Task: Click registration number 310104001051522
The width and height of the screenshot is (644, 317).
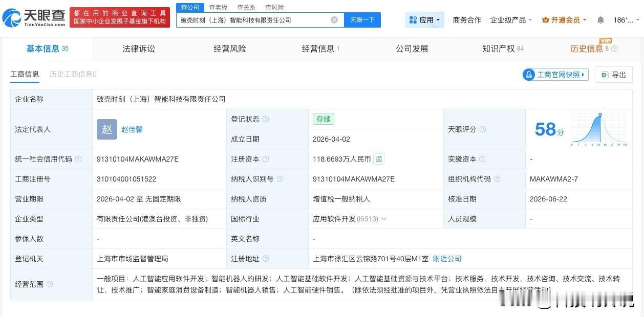Action: tap(126, 179)
